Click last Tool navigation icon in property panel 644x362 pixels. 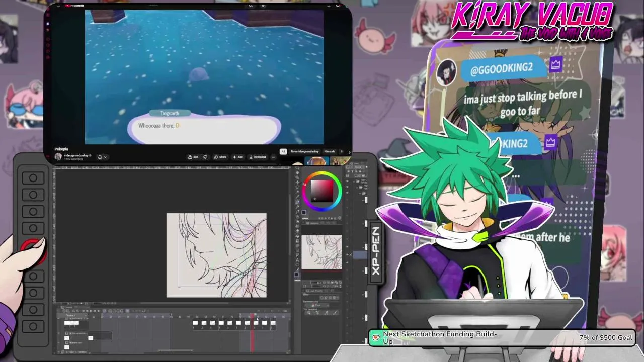pos(336,313)
